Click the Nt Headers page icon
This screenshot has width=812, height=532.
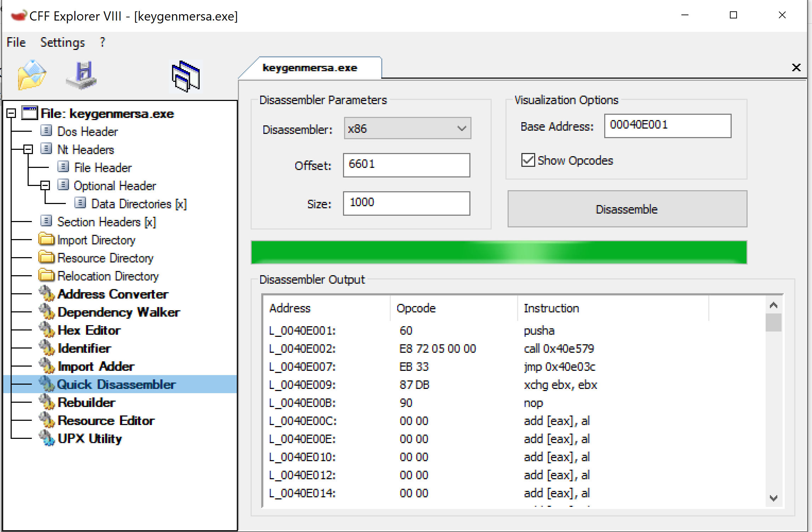pos(46,149)
